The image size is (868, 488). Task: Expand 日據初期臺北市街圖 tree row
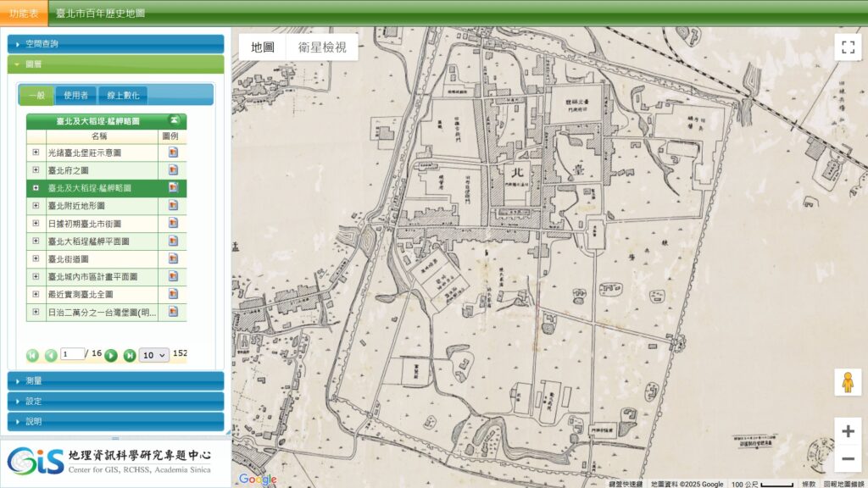(x=36, y=223)
